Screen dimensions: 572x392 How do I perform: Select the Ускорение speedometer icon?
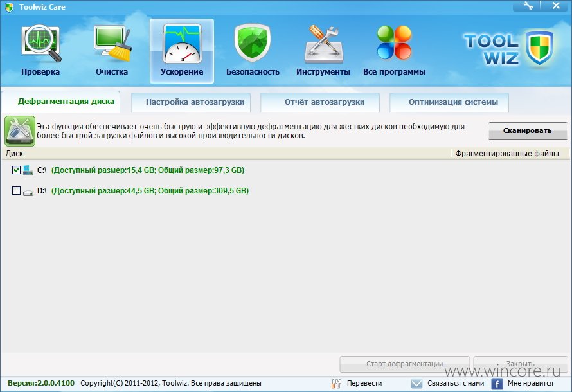182,43
